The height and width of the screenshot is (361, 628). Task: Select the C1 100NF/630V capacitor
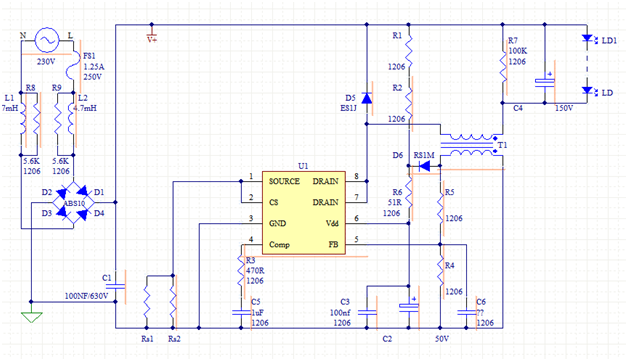click(115, 286)
